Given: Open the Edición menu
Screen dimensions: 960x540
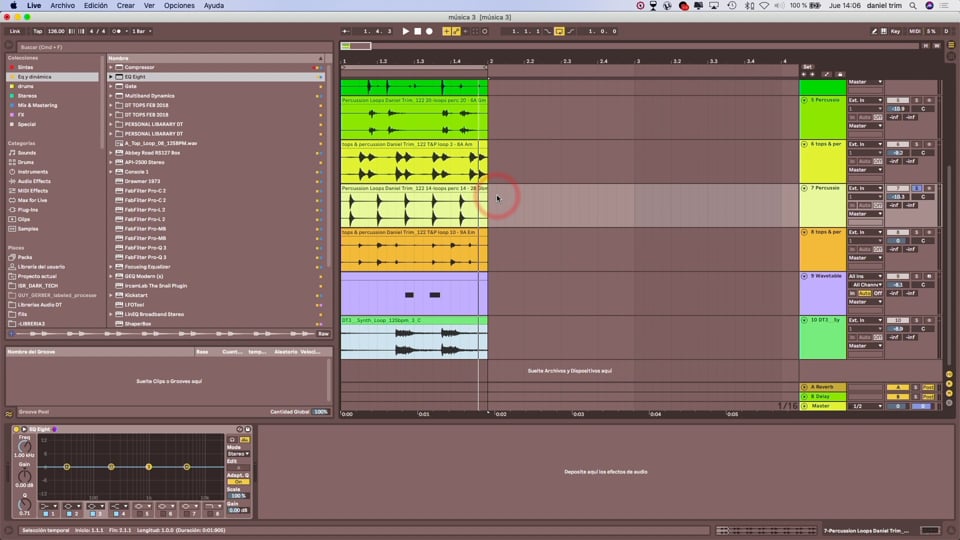Looking at the screenshot, I should point(96,6).
